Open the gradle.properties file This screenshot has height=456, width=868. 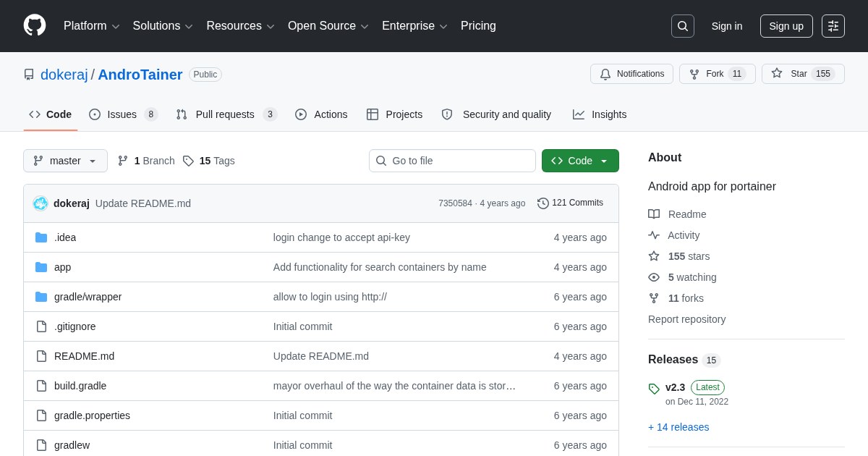tap(92, 415)
